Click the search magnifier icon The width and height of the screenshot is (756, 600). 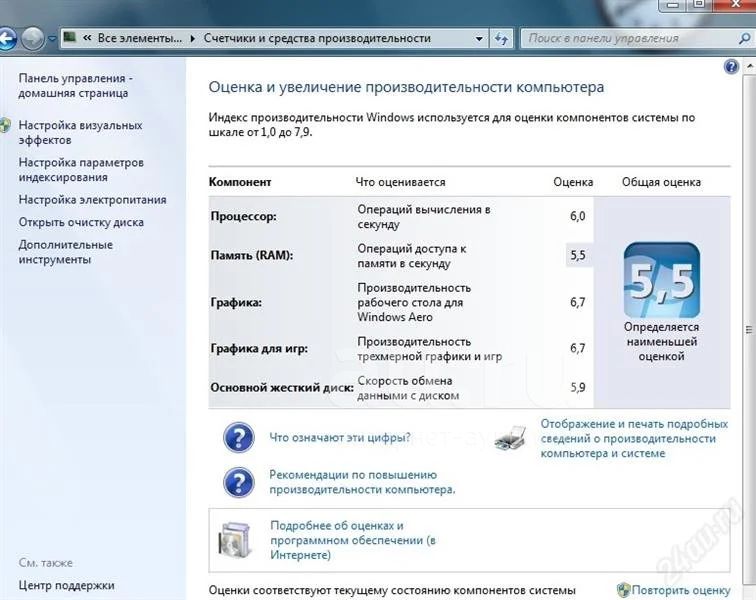744,38
